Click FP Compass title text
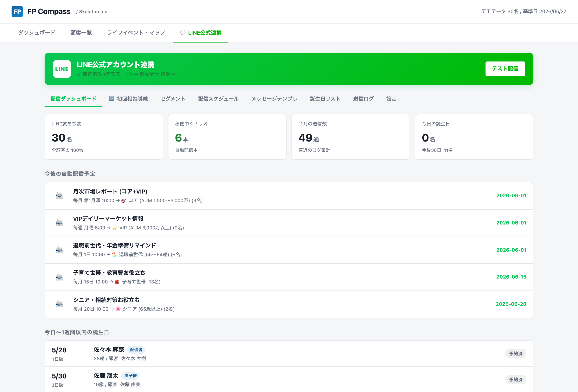 pos(49,11)
